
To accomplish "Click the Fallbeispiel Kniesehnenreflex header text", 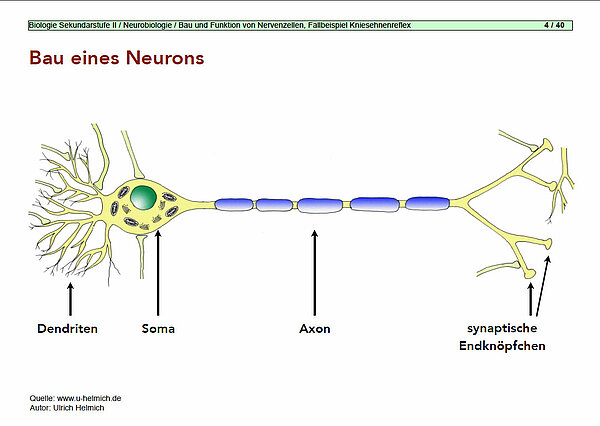I will 368,24.
